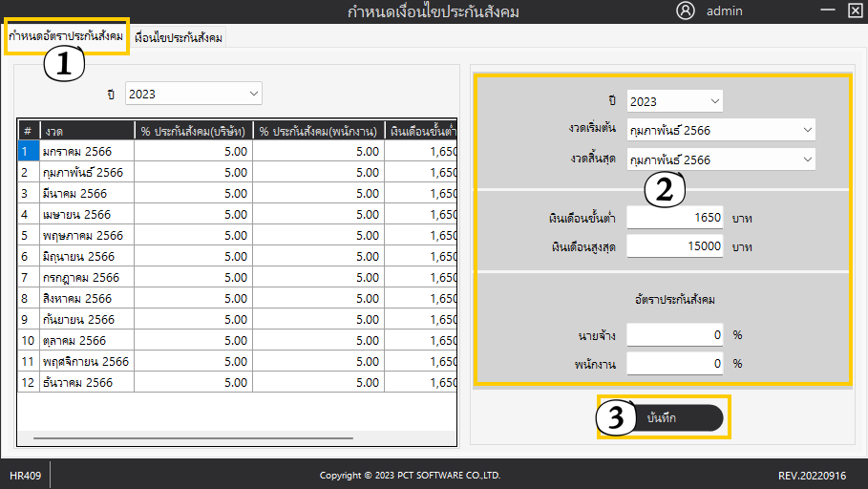This screenshot has height=489, width=868.
Task: Minimize the window from the title bar
Action: click(826, 11)
